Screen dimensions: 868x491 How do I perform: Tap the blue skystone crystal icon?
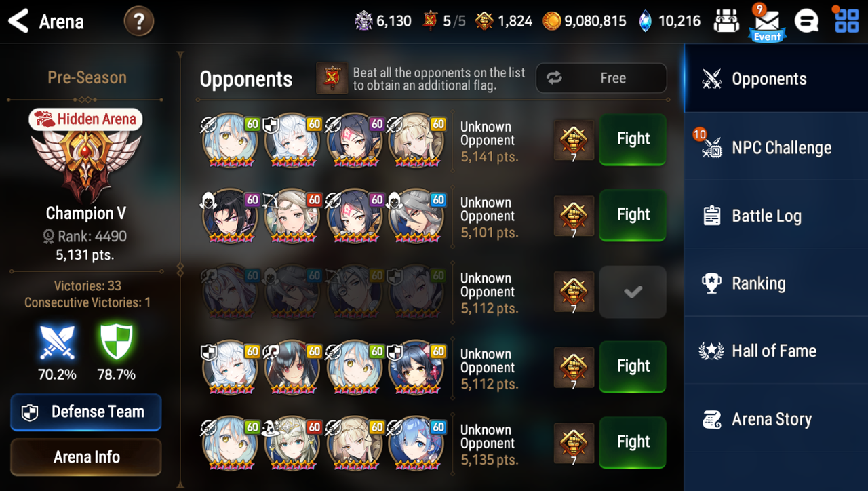point(645,22)
